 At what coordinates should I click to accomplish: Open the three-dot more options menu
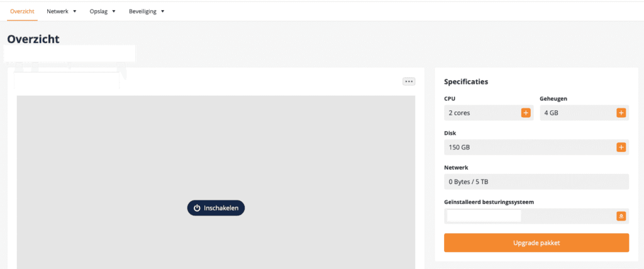tap(409, 81)
